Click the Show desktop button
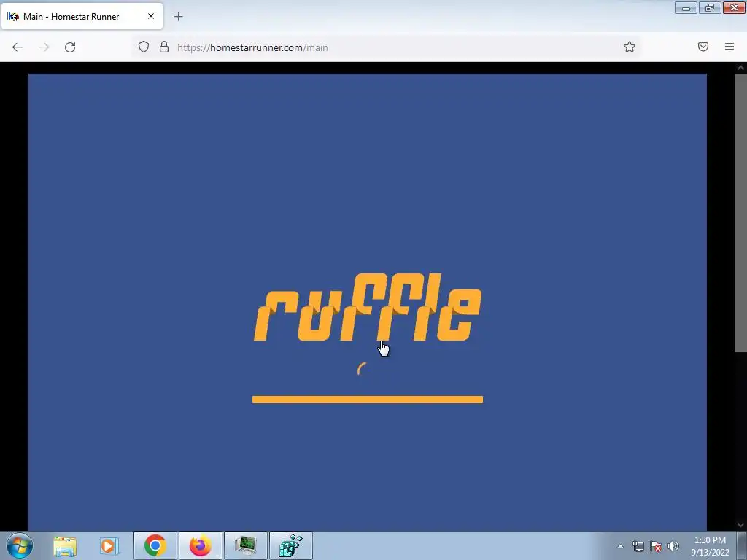Image resolution: width=747 pixels, height=560 pixels. point(741,545)
